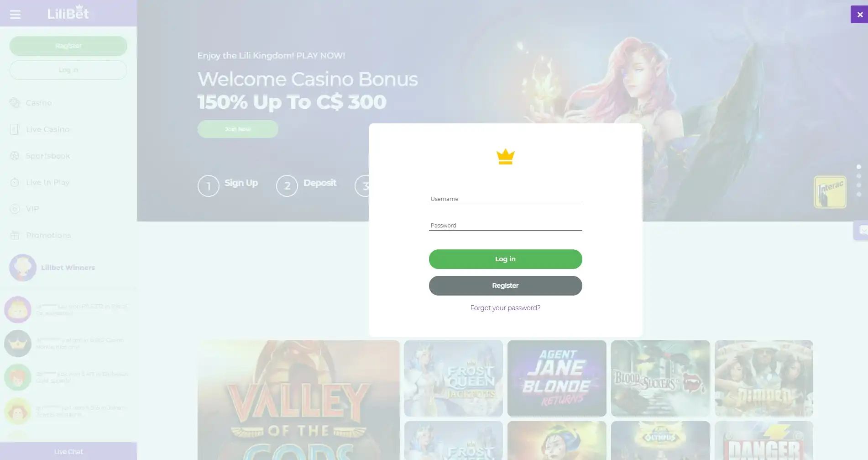The width and height of the screenshot is (868, 460).
Task: Open the Agent Jane Blonde Returns game
Action: pos(557,378)
